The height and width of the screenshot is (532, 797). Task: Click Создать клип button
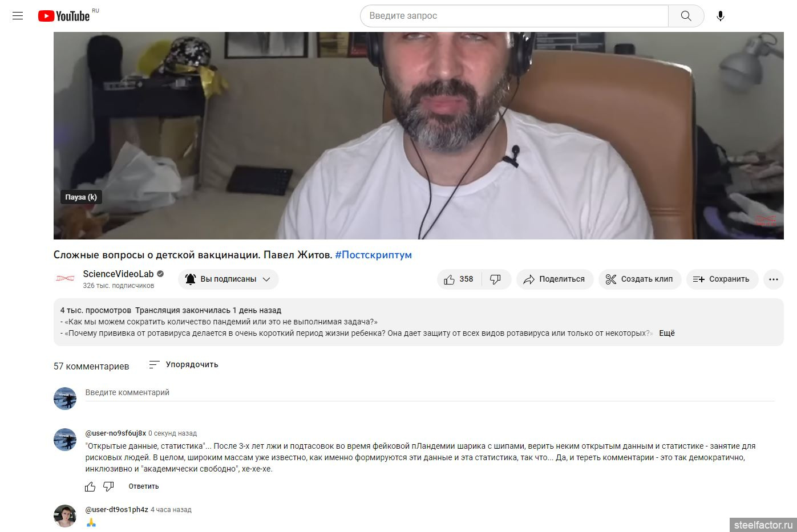(x=640, y=279)
